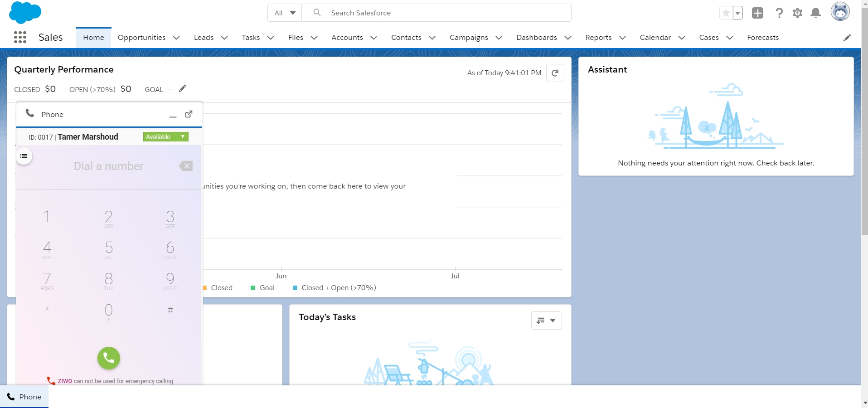The width and height of the screenshot is (868, 408).
Task: Open Setup gear menu
Action: (x=797, y=13)
